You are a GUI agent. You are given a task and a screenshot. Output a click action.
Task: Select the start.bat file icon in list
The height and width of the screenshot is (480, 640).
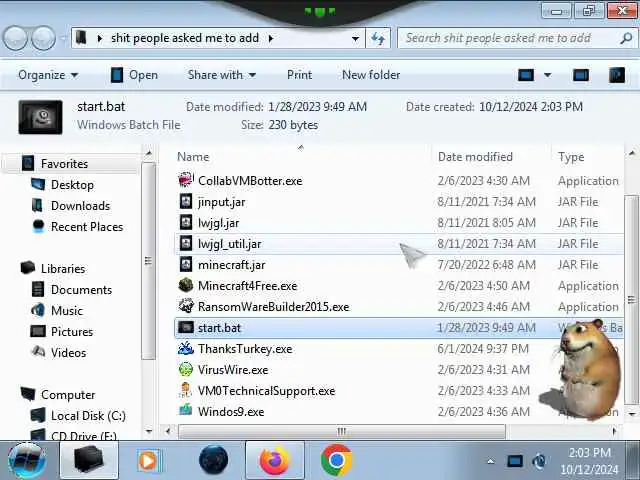coord(186,327)
